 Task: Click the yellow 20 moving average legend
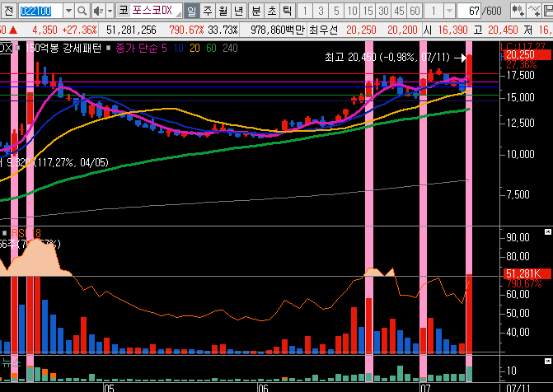(194, 48)
